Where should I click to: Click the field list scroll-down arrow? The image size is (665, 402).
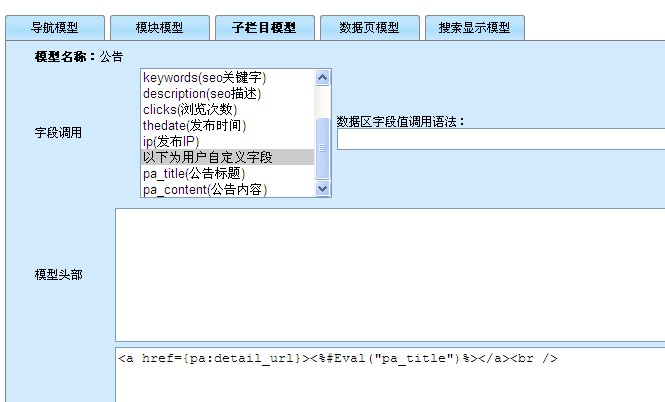click(322, 188)
